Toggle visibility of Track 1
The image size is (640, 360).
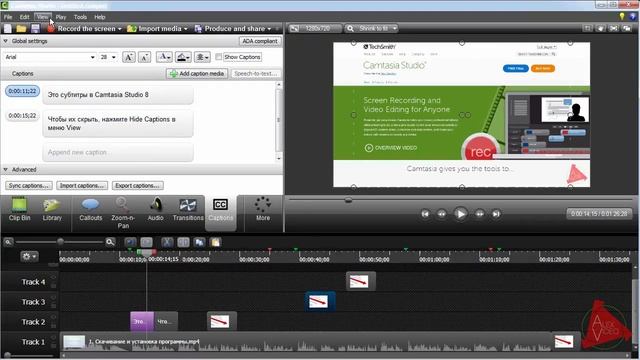click(x=53, y=338)
